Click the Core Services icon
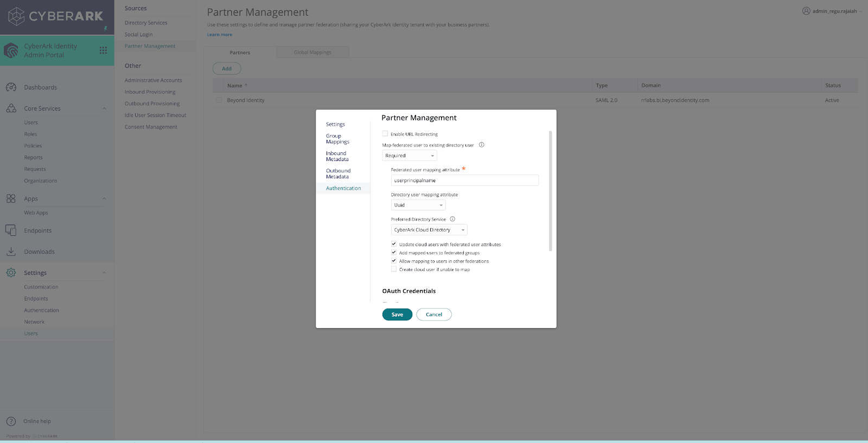868x443 pixels. coord(11,108)
